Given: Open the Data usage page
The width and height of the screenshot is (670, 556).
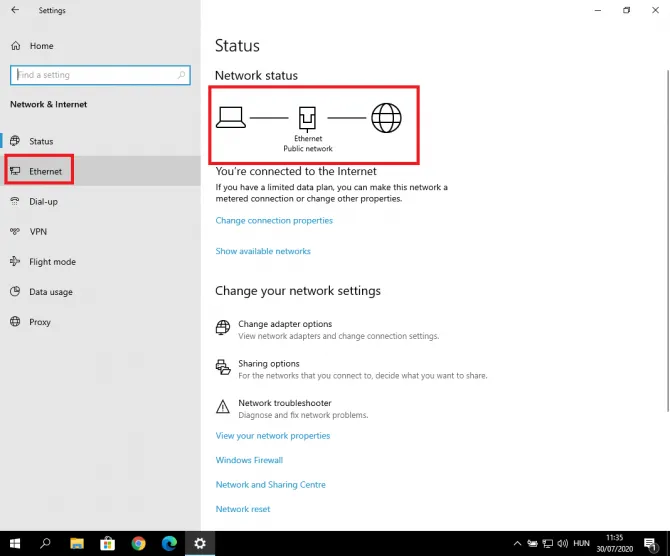Looking at the screenshot, I should point(50,292).
